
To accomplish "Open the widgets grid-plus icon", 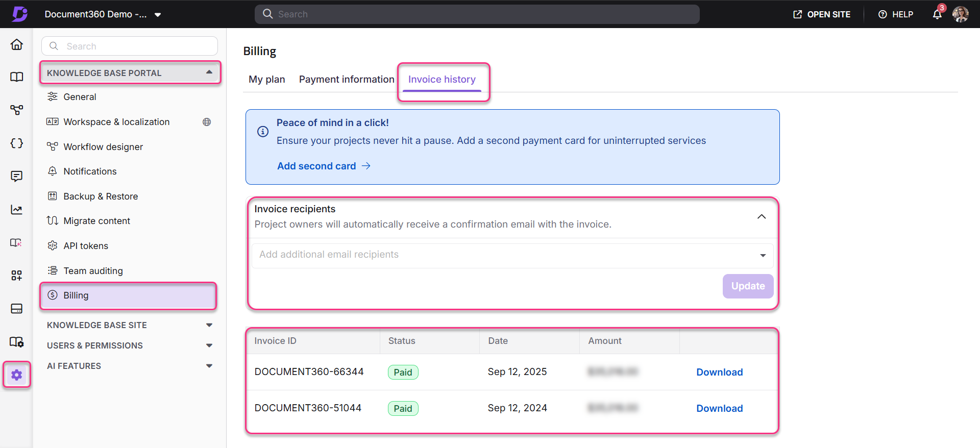I will click(17, 276).
